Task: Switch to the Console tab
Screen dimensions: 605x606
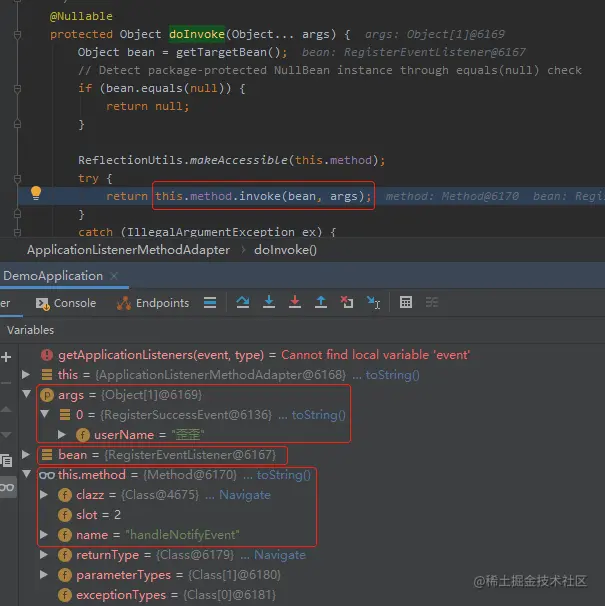Action: tap(66, 303)
